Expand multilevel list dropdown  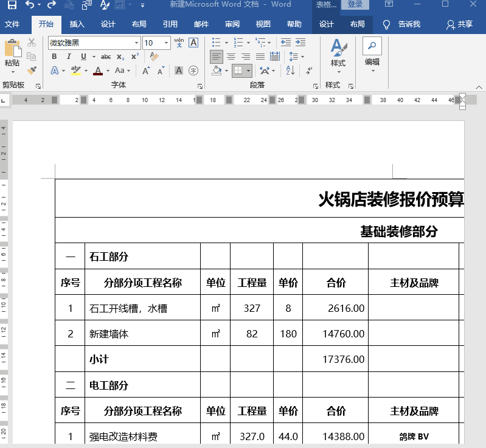coord(269,43)
